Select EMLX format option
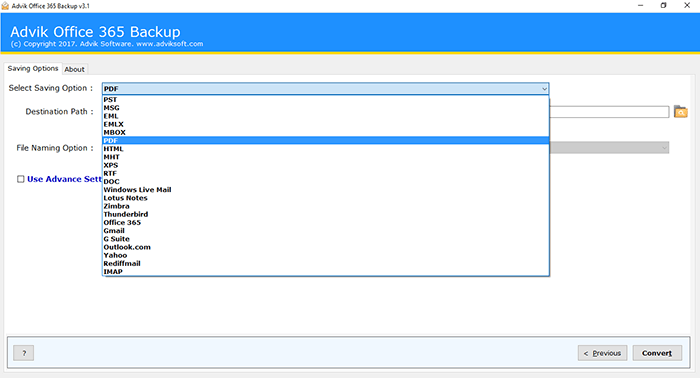 tap(325, 124)
